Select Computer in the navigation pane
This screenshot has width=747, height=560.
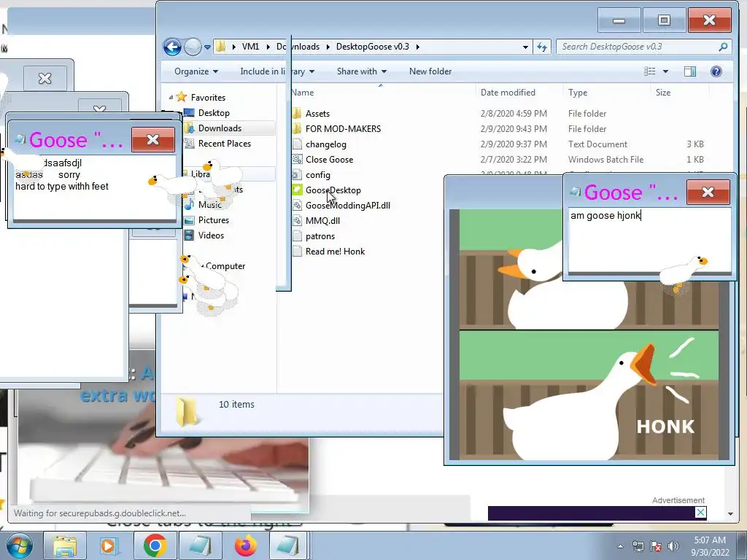[225, 266]
